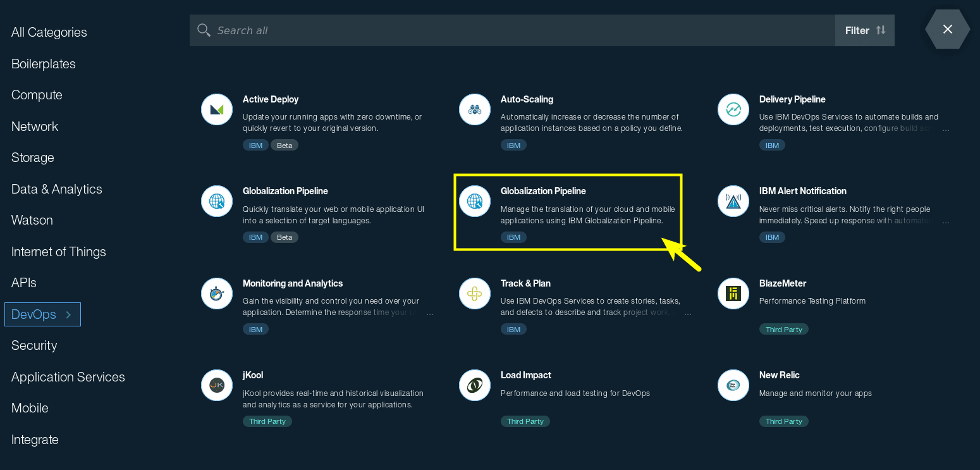Open the New Relic title link
This screenshot has width=980, height=470.
(x=780, y=375)
